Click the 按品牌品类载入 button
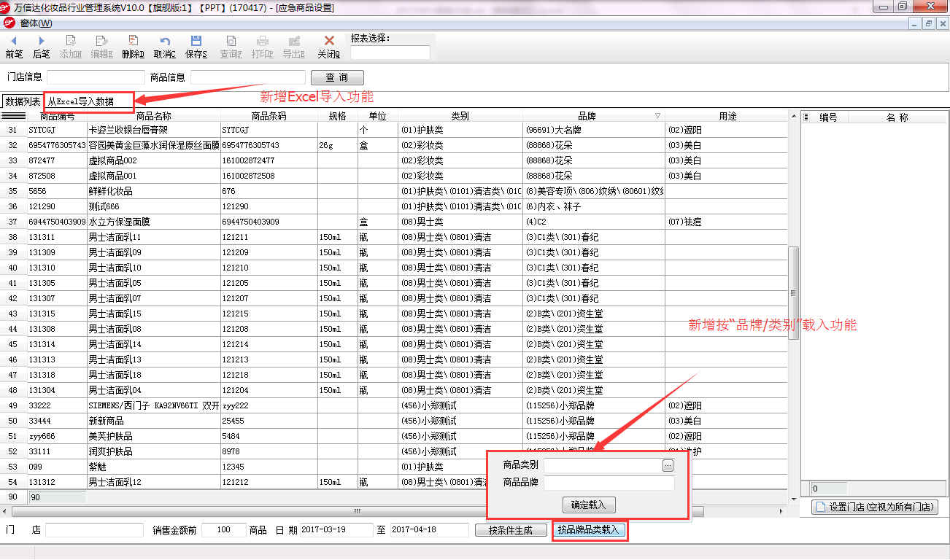The image size is (950, 560). click(x=588, y=530)
